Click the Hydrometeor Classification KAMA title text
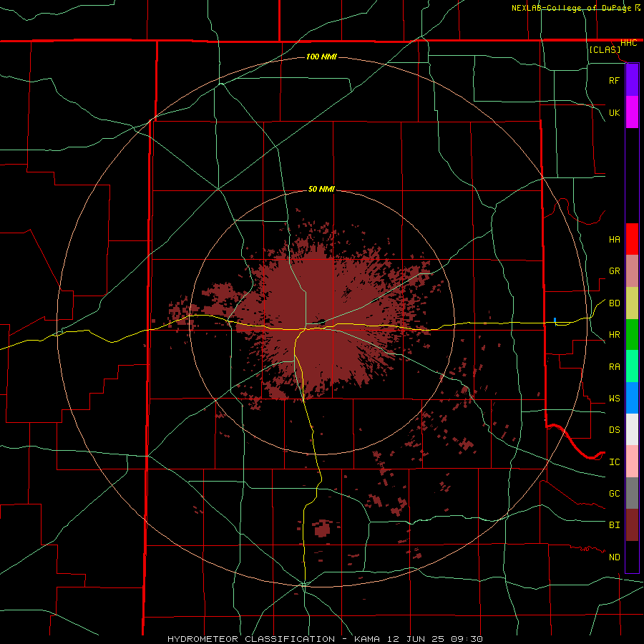Viewport: 644px width, 644px height. click(x=325, y=639)
